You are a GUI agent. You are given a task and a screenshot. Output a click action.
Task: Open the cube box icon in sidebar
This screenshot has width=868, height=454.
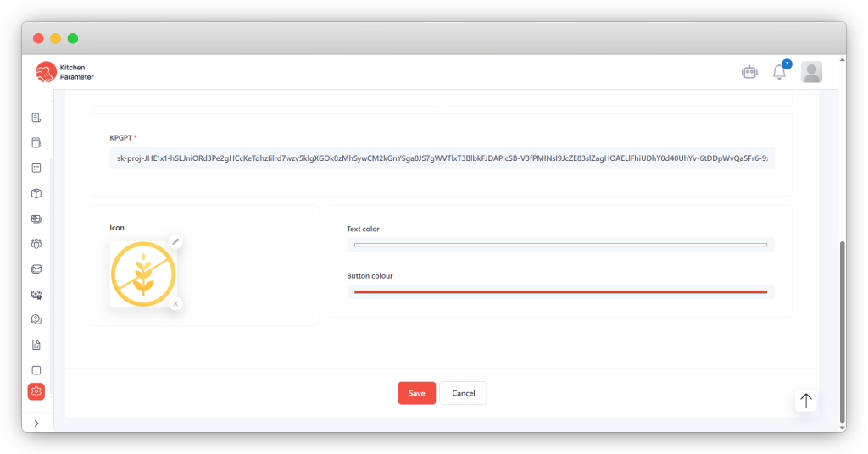[x=36, y=193]
